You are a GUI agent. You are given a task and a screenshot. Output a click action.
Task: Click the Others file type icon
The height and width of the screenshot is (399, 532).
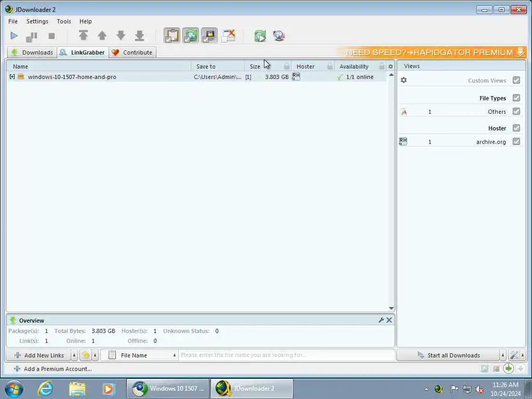[x=404, y=112]
